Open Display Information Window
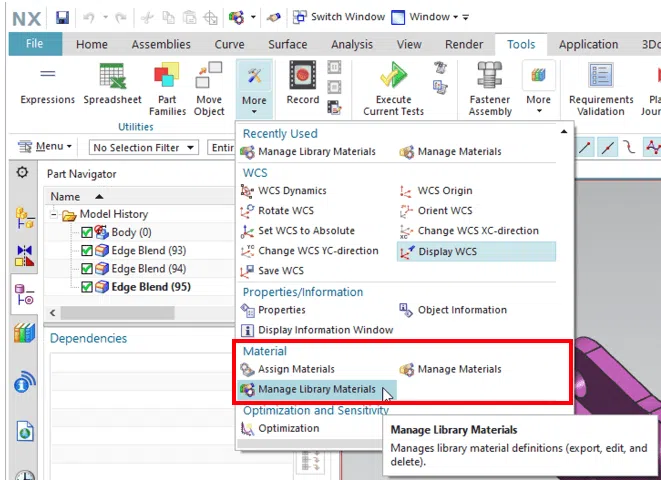 317,330
